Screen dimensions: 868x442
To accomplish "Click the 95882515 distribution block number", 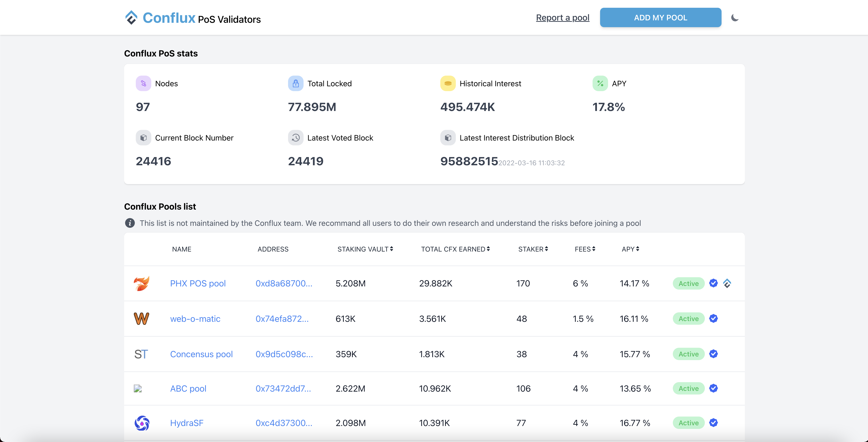I will tap(469, 161).
